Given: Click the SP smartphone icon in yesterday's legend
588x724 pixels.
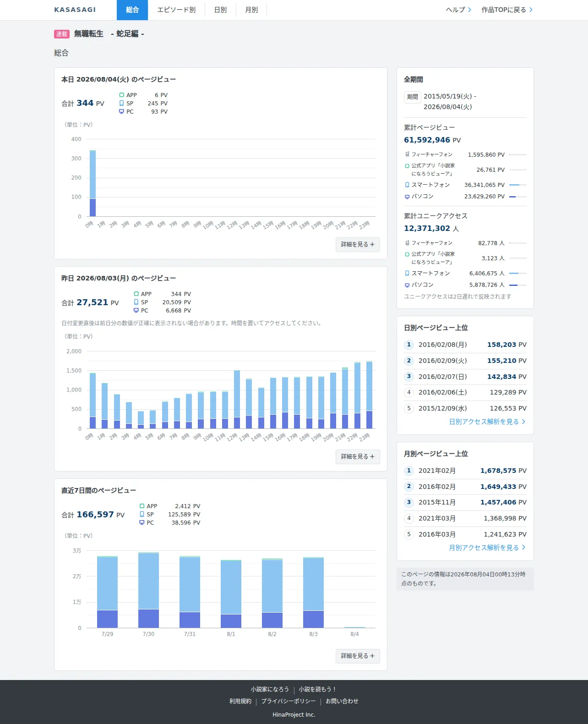Looking at the screenshot, I should [x=136, y=302].
